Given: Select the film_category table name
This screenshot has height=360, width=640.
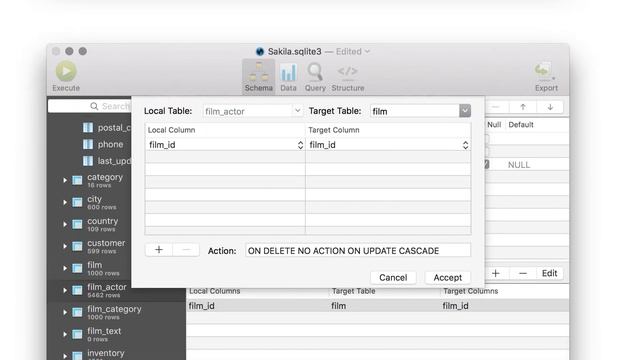Looking at the screenshot, I should point(114,309).
